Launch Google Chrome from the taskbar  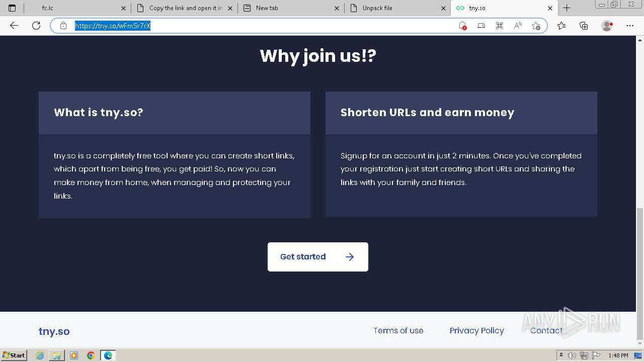pyautogui.click(x=91, y=355)
